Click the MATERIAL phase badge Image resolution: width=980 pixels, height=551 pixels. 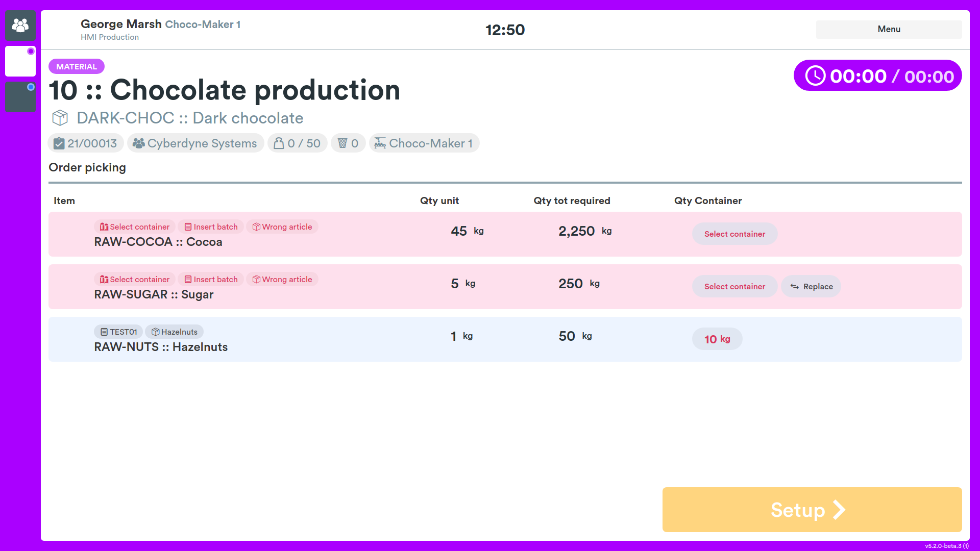point(77,66)
